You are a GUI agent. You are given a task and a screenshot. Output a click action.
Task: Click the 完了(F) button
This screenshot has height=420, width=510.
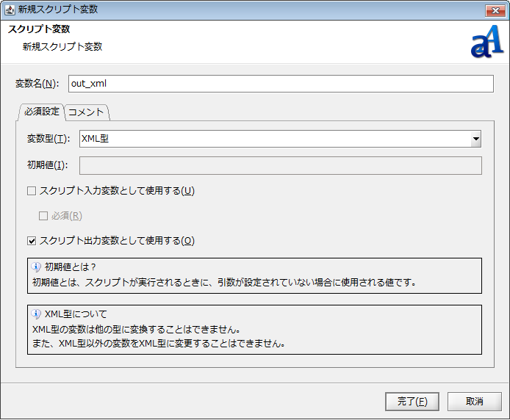[412, 402]
